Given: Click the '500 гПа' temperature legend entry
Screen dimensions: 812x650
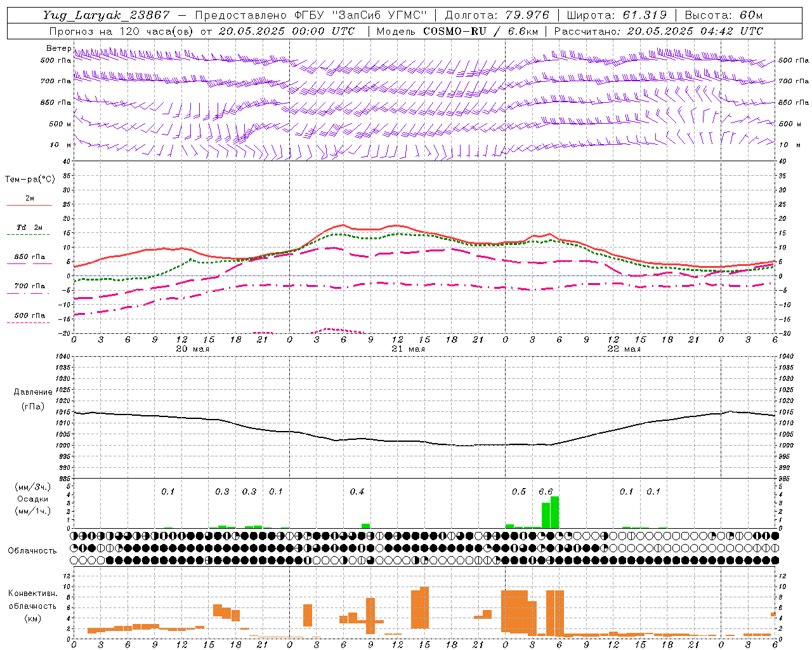Looking at the screenshot, I should [30, 315].
